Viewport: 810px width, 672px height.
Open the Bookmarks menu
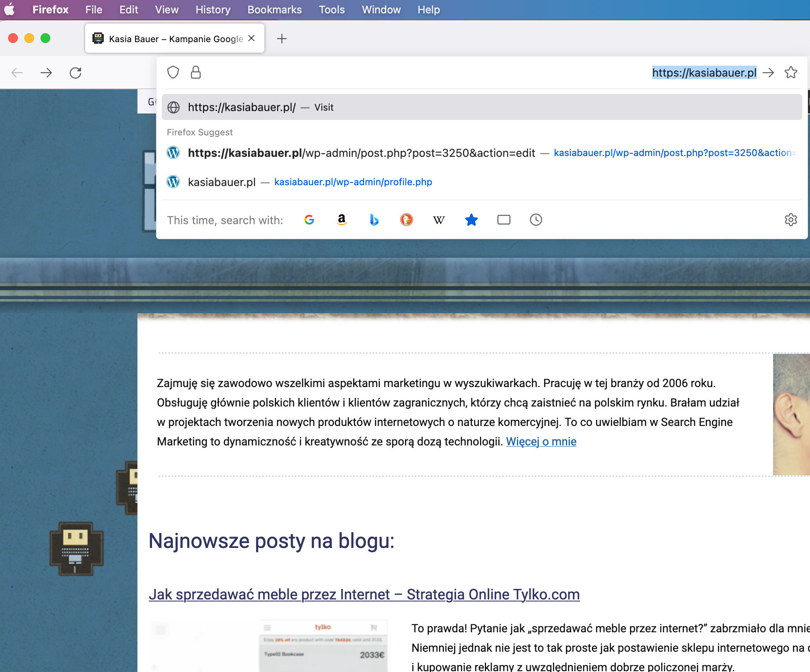(274, 10)
